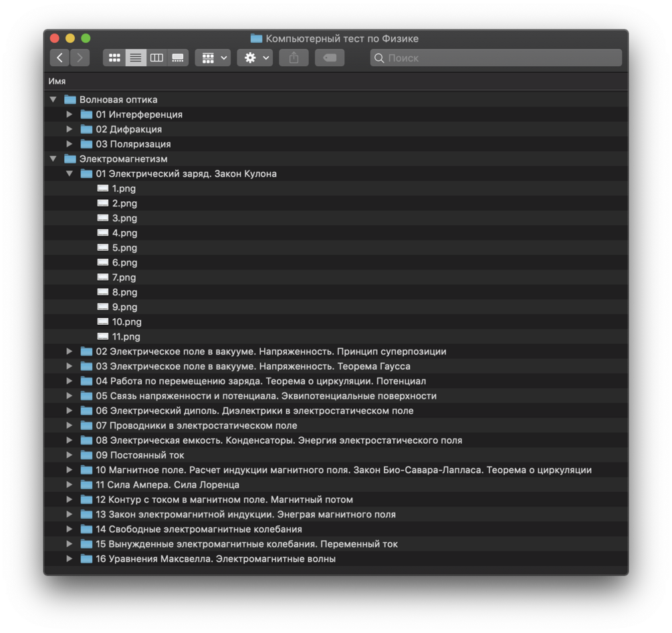Expand 10 Магнитное поле folder
The image size is (672, 633).
click(x=69, y=470)
